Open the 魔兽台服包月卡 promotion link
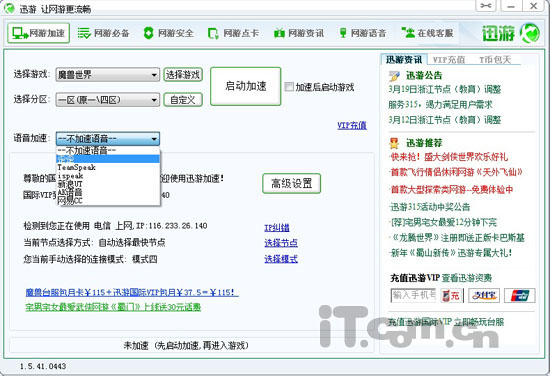This screenshot has height=376, width=550. click(132, 292)
